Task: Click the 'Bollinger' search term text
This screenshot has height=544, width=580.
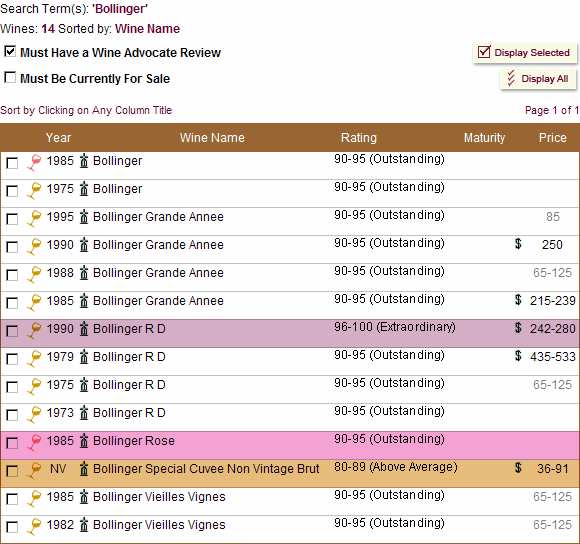Action: tap(120, 9)
